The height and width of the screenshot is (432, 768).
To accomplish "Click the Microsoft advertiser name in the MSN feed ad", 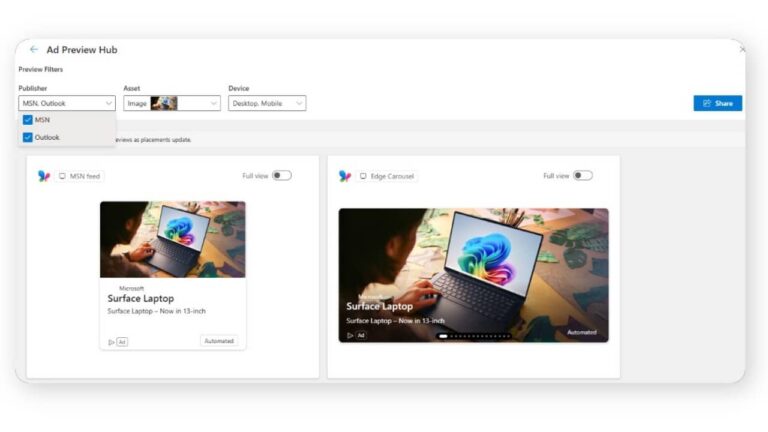I will point(131,288).
